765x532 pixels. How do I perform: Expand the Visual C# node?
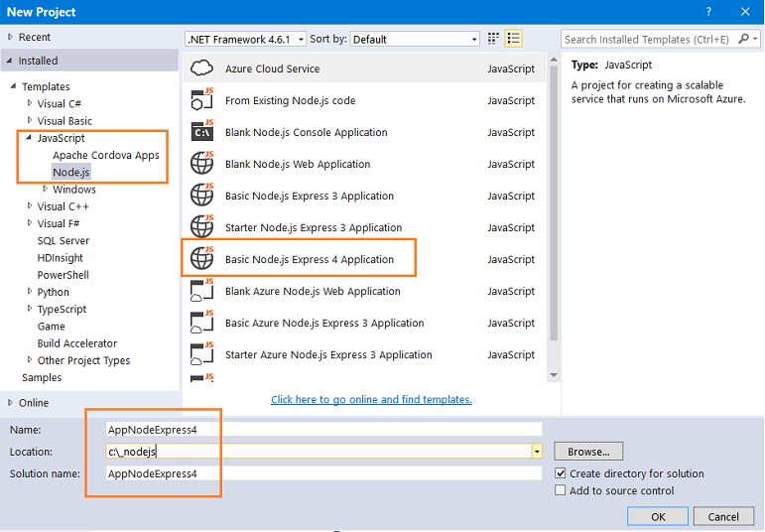(x=30, y=103)
